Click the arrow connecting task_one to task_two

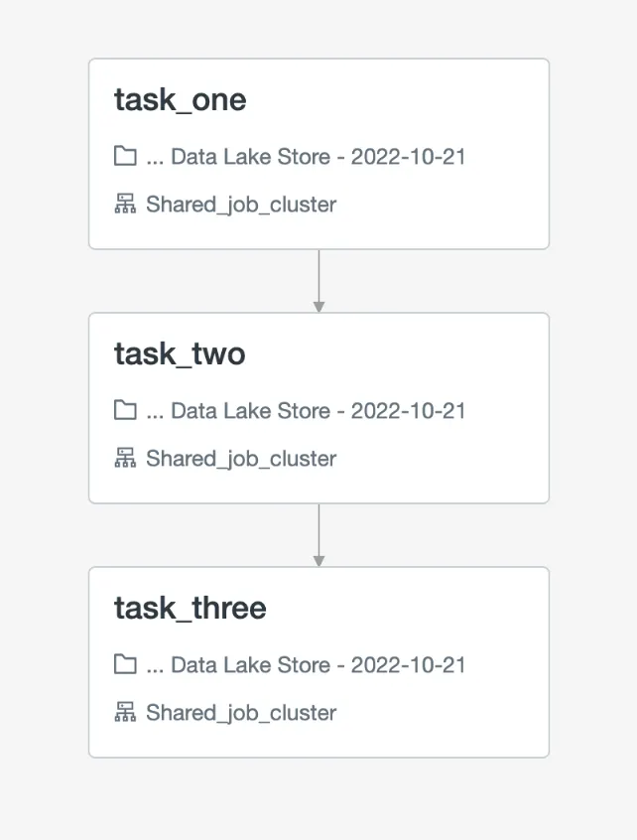pyautogui.click(x=318, y=281)
